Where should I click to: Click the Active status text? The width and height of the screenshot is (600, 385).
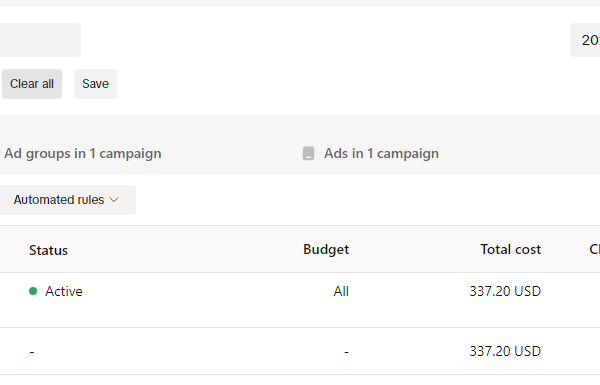pyautogui.click(x=64, y=291)
